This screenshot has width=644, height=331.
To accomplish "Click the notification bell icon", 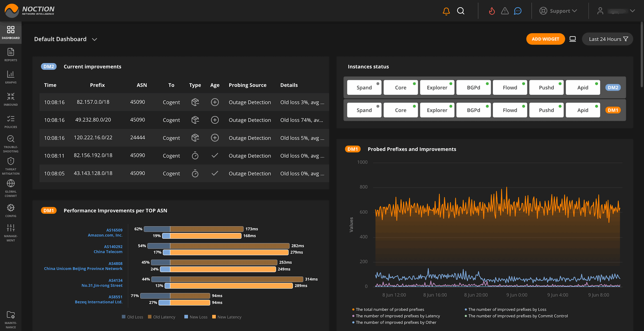I will tap(446, 11).
